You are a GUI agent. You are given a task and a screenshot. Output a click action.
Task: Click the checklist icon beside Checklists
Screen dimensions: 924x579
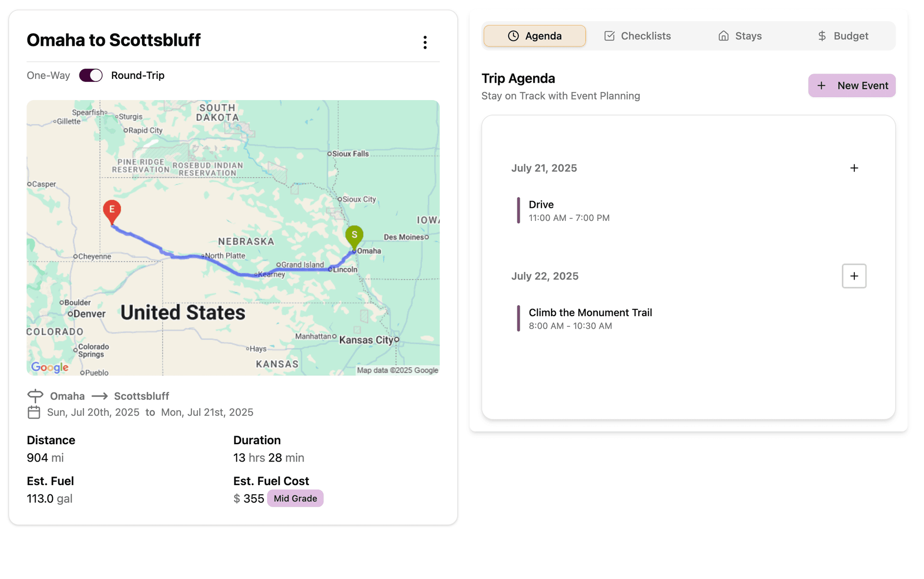pyautogui.click(x=609, y=35)
